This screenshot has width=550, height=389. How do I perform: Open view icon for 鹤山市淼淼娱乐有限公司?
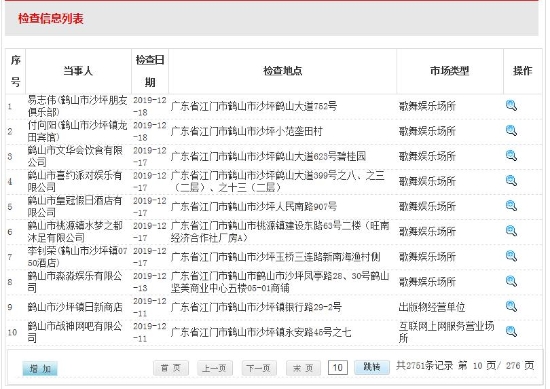pos(511,281)
